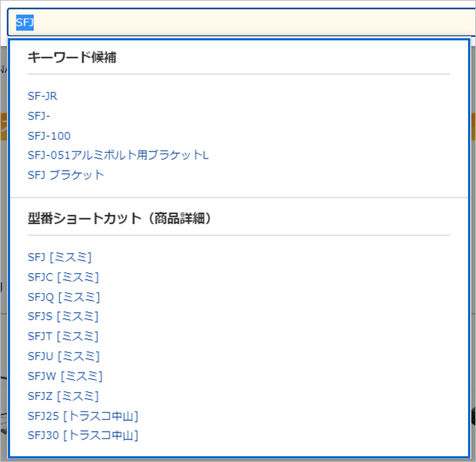Select keyword suggestion SF-JR
Screen dimensions: 476x462
click(x=43, y=96)
